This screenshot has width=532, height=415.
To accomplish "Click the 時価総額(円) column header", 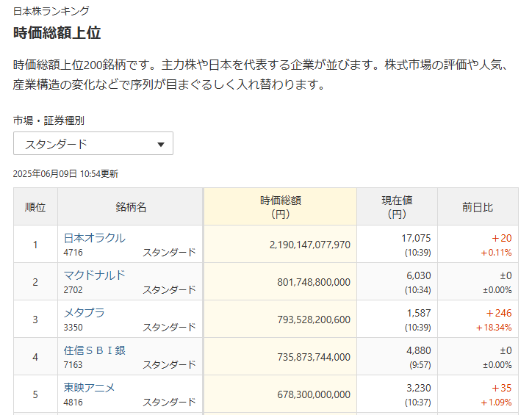I will tap(280, 207).
